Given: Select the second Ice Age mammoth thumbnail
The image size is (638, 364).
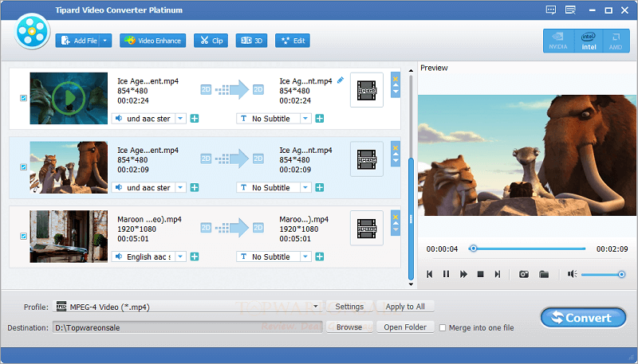Looking at the screenshot, I should 69,167.
